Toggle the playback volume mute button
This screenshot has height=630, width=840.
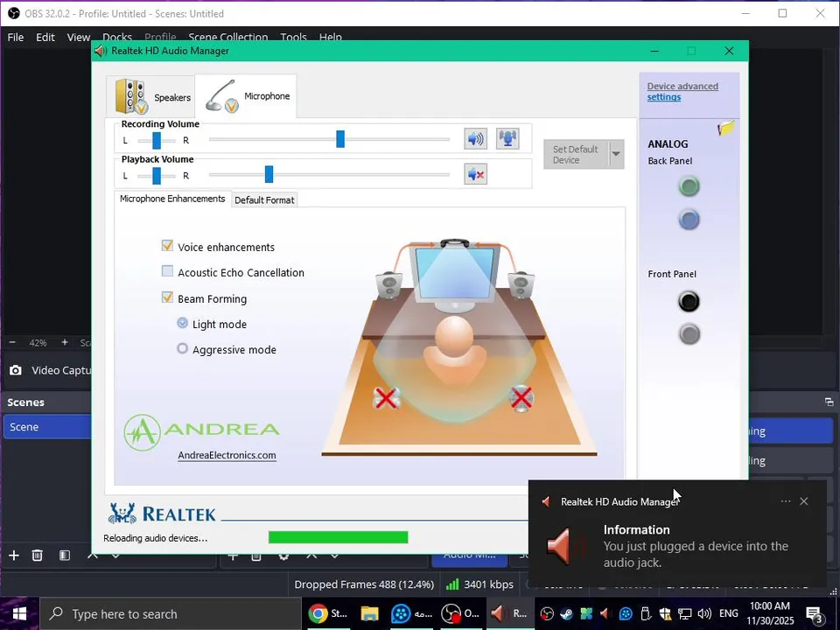coord(475,174)
